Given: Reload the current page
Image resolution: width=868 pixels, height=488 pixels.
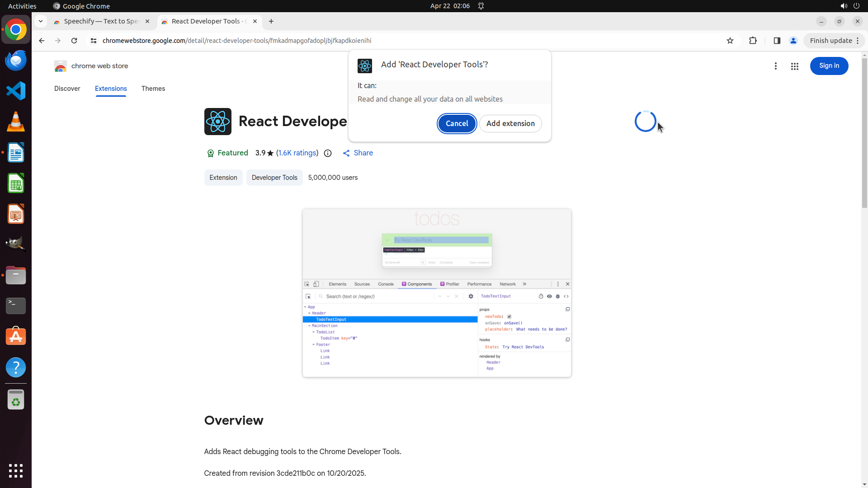Looking at the screenshot, I should [x=74, y=41].
